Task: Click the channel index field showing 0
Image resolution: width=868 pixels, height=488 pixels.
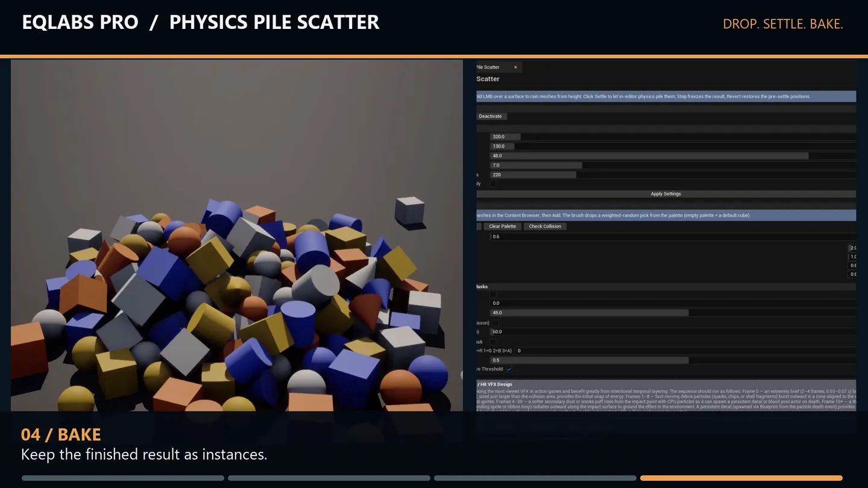Action: pyautogui.click(x=685, y=351)
